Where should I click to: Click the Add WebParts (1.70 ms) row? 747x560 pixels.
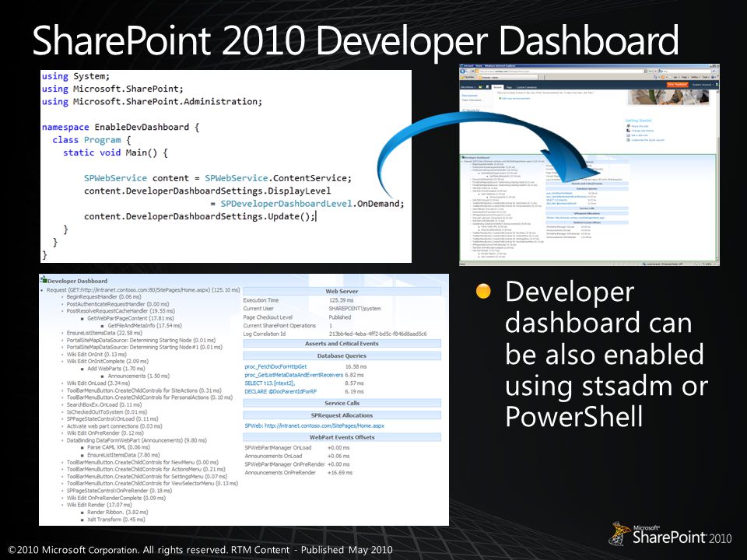116,369
